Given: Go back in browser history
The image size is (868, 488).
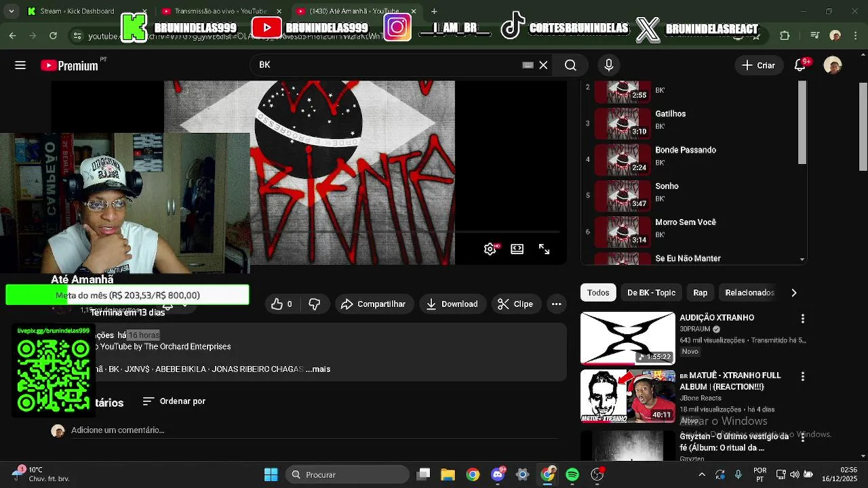Looking at the screenshot, I should pyautogui.click(x=13, y=35).
